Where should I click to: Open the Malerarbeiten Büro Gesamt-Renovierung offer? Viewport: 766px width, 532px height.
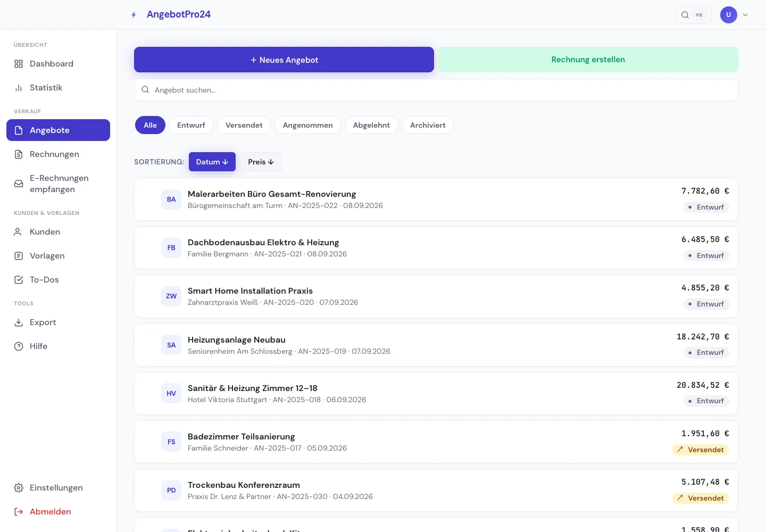tap(436, 199)
